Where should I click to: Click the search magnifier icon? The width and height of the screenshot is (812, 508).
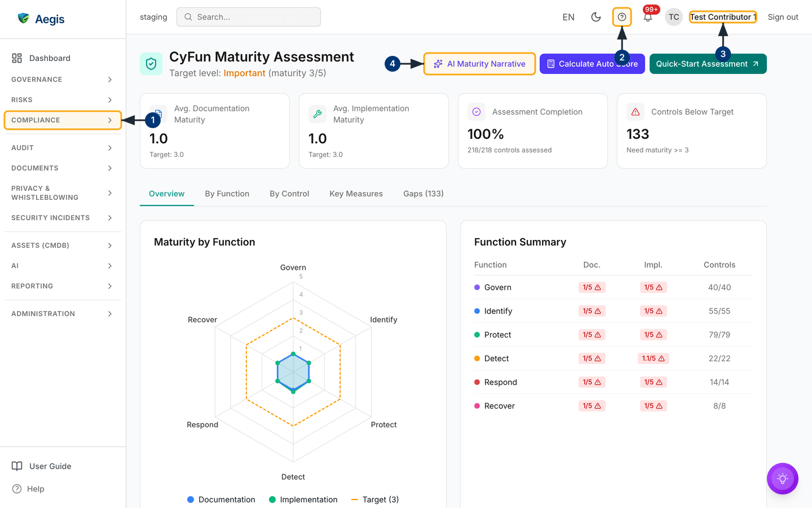click(188, 17)
